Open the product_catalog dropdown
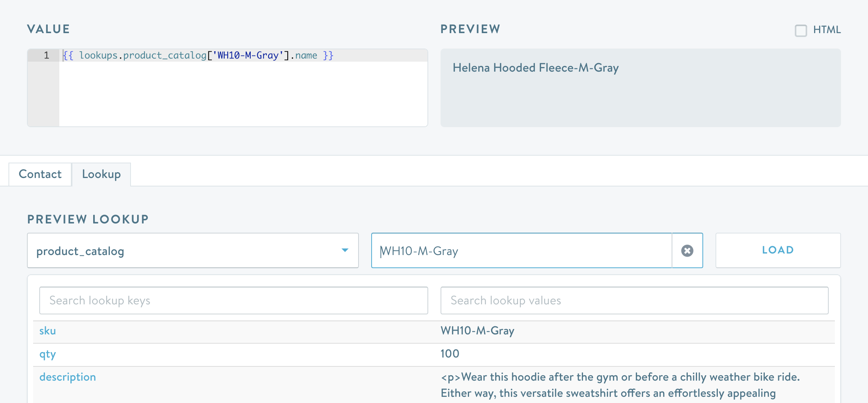Viewport: 868px width, 403px height. click(193, 250)
